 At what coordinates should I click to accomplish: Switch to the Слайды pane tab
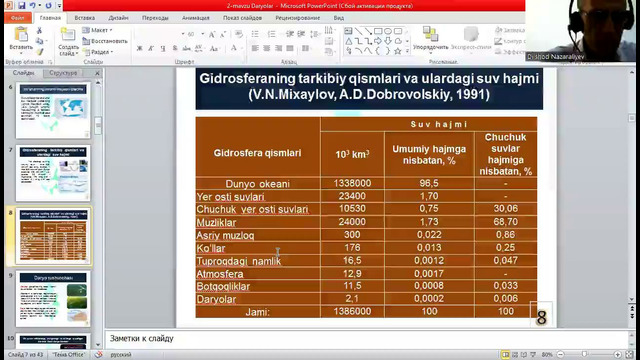pos(24,73)
